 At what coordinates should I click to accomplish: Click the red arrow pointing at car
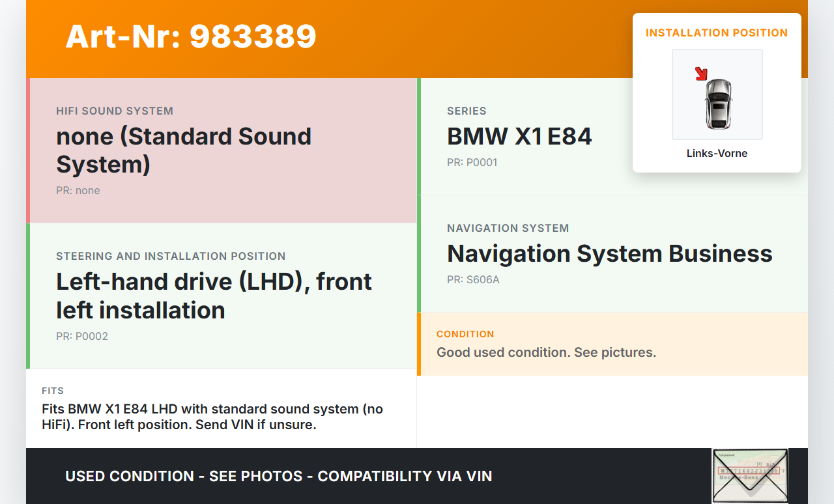(x=701, y=74)
